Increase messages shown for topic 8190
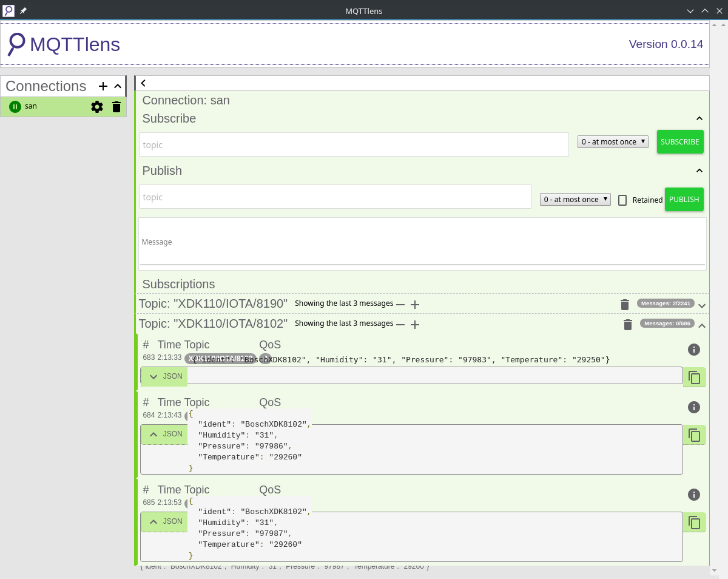 [415, 304]
